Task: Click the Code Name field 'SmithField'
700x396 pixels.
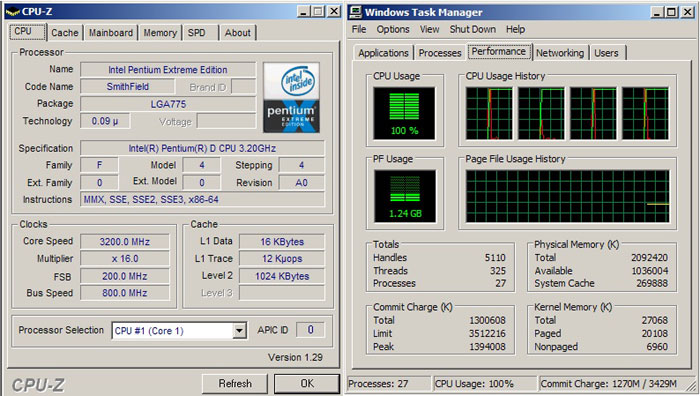Action: 128,87
